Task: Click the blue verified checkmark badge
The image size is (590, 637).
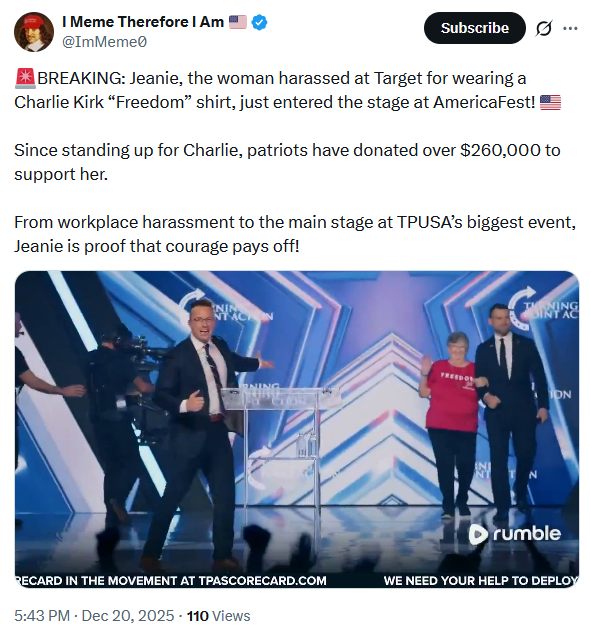Action: point(259,22)
